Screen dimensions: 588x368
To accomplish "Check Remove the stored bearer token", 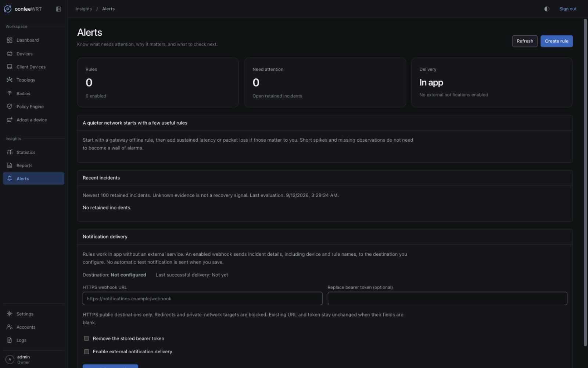I will 87,339.
